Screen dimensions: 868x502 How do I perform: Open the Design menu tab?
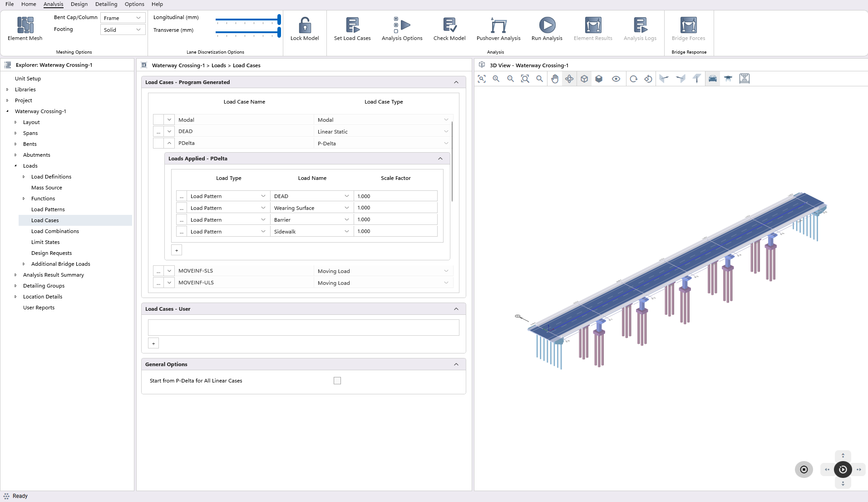(x=79, y=4)
